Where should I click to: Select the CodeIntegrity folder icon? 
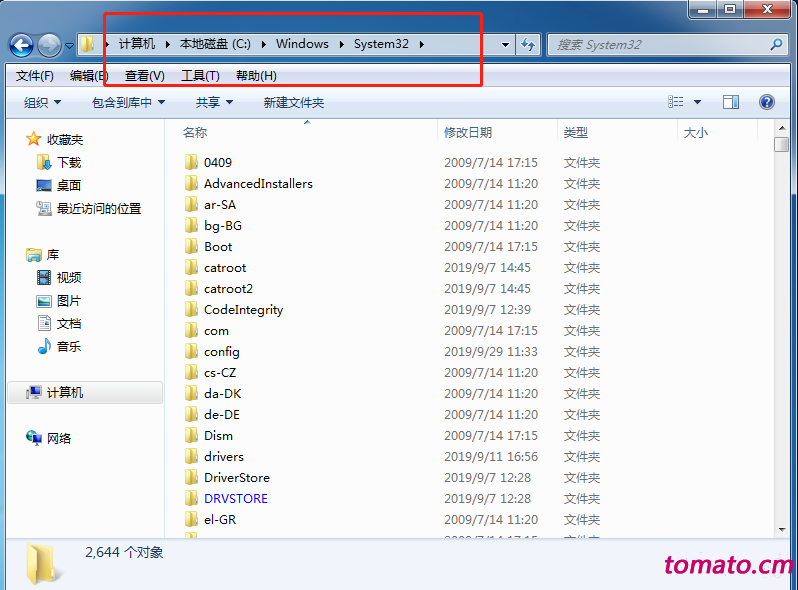(x=191, y=309)
